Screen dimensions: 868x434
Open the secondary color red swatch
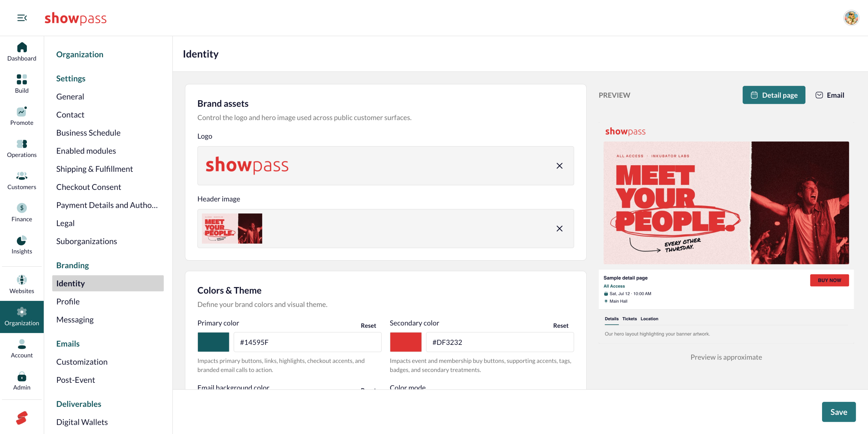[x=406, y=342]
